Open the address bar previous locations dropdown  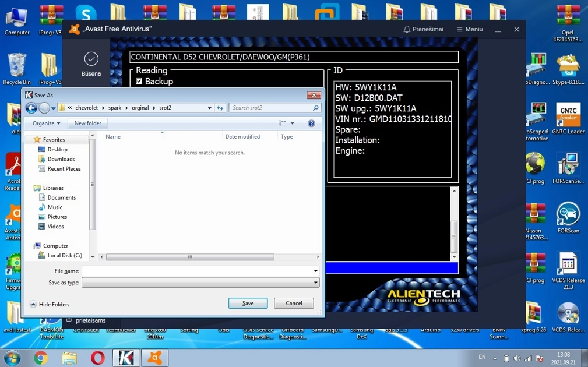[x=210, y=108]
